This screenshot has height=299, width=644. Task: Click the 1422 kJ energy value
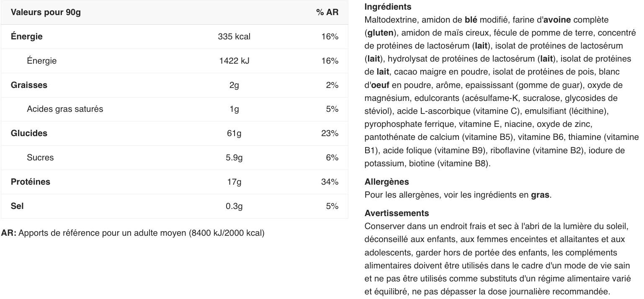(x=234, y=61)
